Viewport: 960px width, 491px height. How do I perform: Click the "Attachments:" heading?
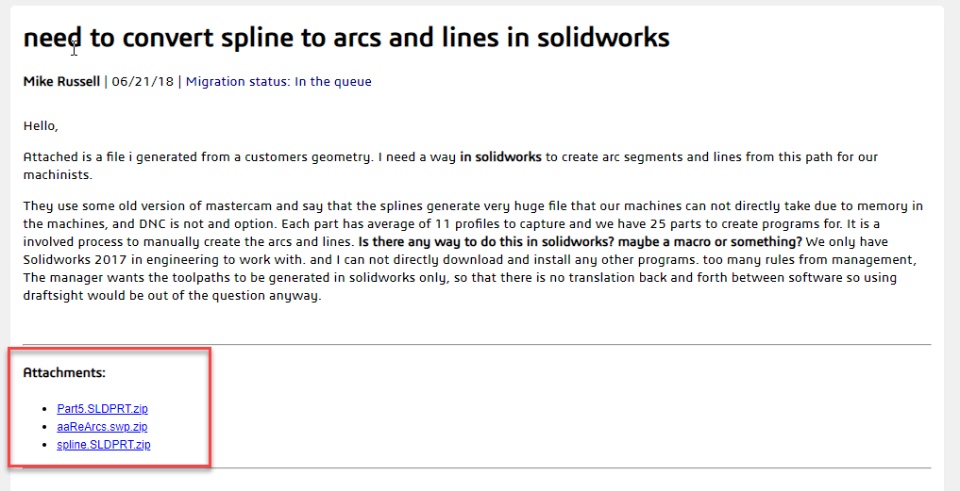pyautogui.click(x=64, y=373)
